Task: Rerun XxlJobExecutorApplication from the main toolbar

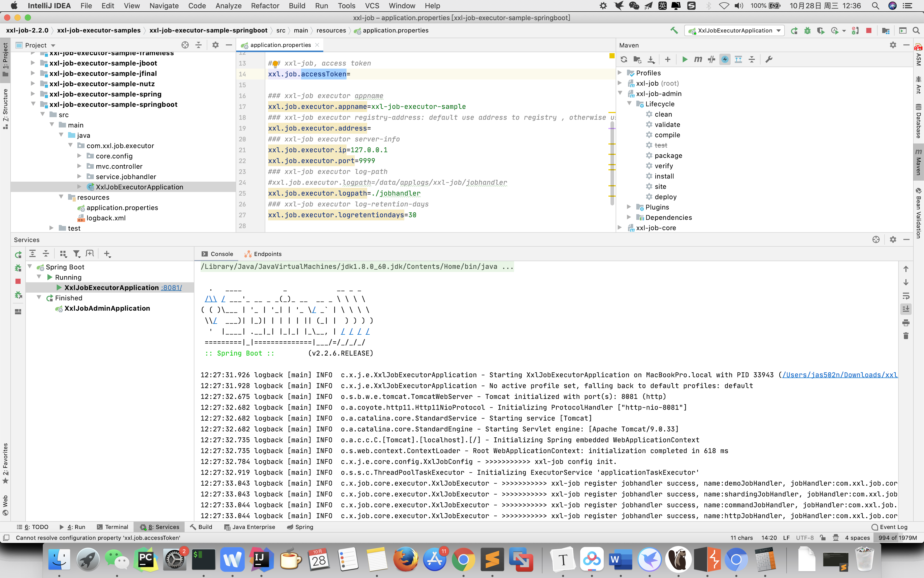Action: [x=794, y=31]
